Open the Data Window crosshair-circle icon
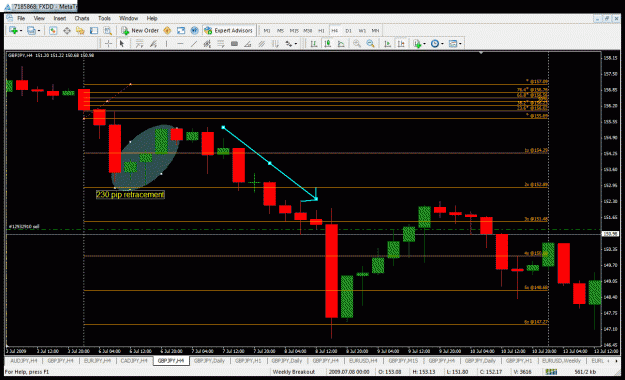 click(x=67, y=30)
